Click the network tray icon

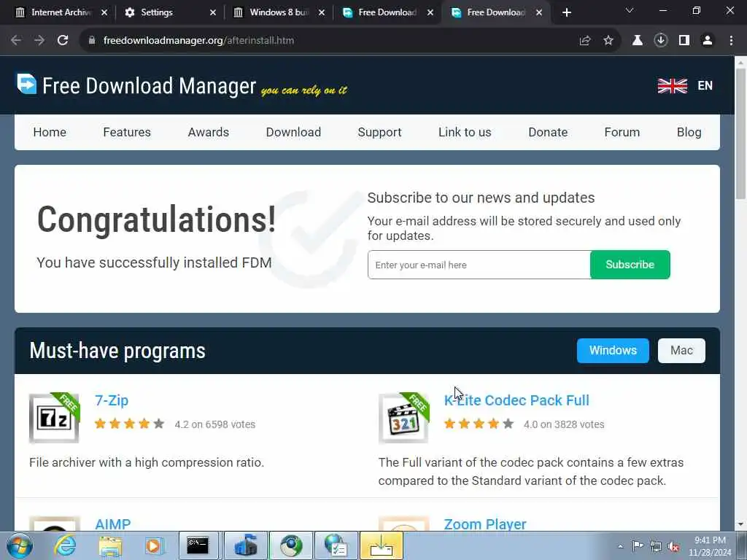click(656, 546)
